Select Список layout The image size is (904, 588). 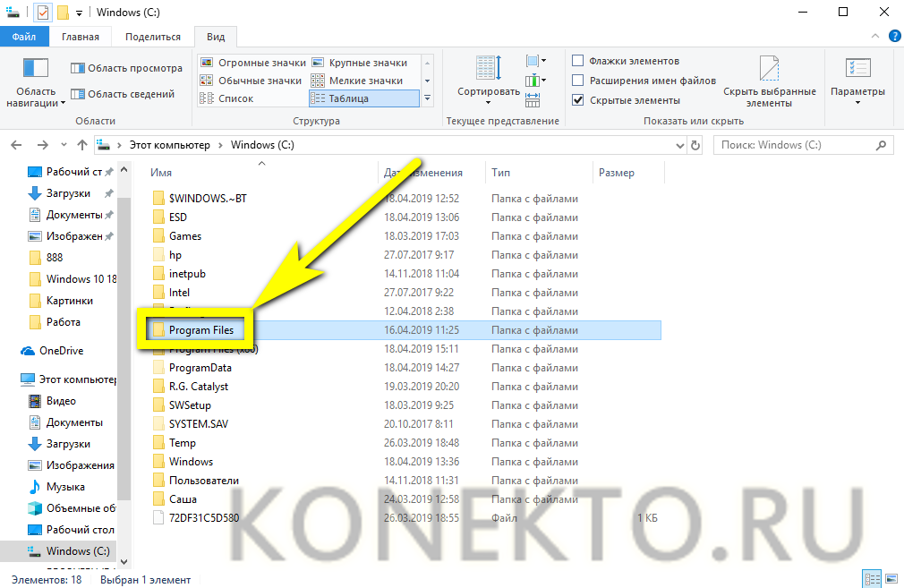(x=226, y=98)
